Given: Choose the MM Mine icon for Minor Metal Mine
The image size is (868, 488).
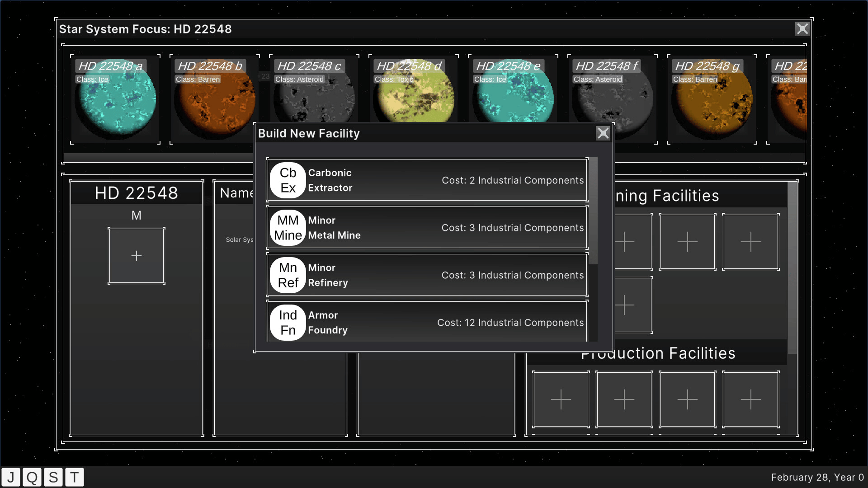Looking at the screenshot, I should coord(288,228).
